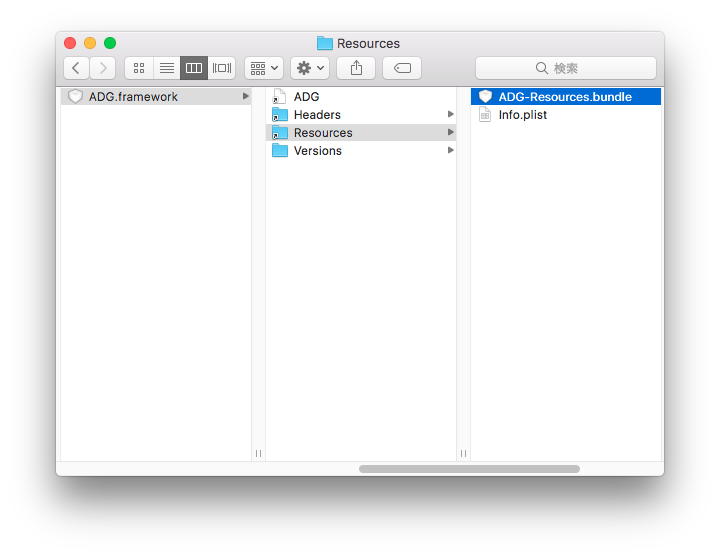Switch to icon view

pyautogui.click(x=139, y=68)
